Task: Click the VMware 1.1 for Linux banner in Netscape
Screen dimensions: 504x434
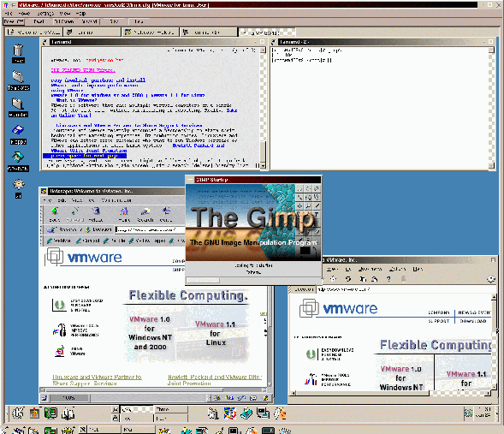Action: coord(215,333)
